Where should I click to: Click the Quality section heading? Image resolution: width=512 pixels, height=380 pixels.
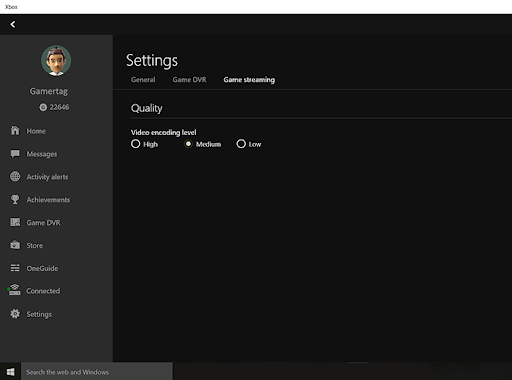point(147,108)
